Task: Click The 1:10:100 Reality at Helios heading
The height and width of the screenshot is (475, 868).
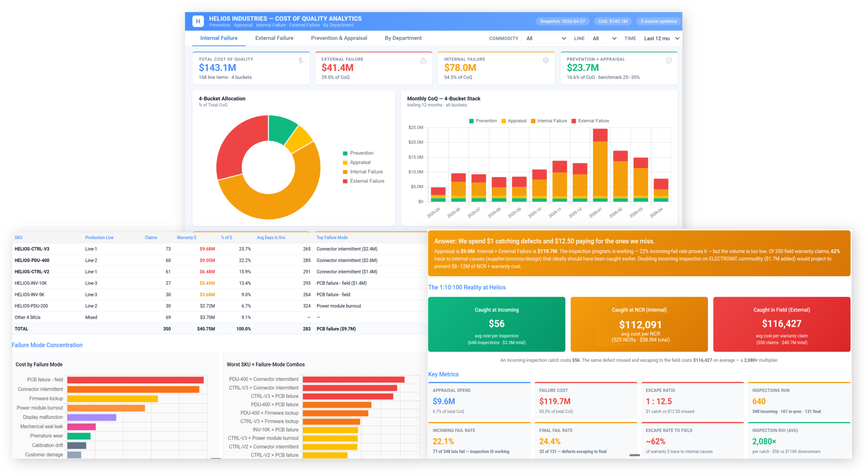Action: point(467,287)
